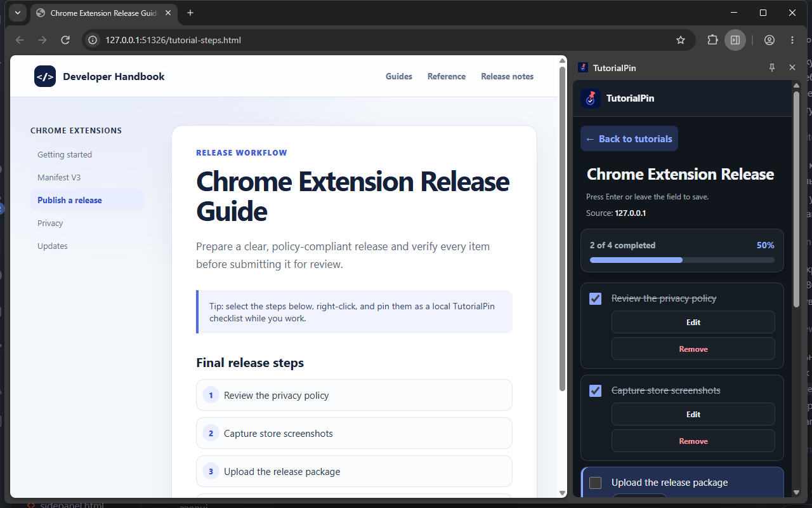Uncheck Review the privacy policy checkbox
Viewport: 812px width, 508px height.
point(595,298)
